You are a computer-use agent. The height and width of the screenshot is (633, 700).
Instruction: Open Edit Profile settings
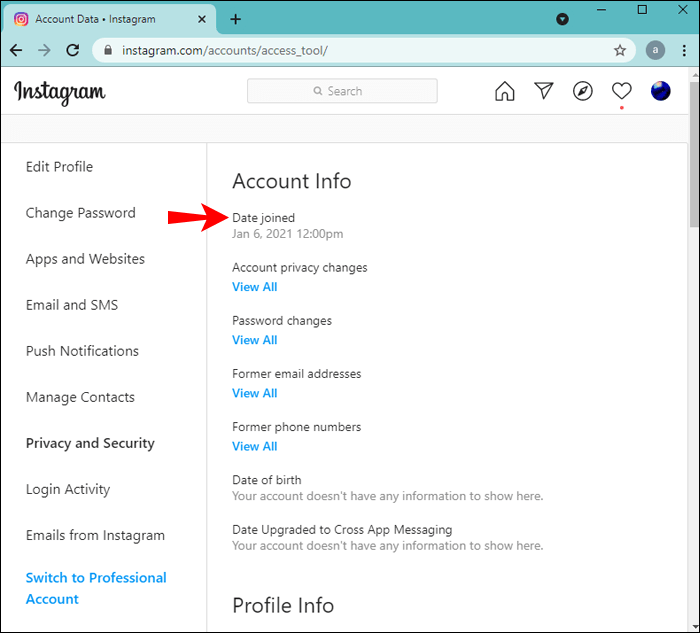pyautogui.click(x=59, y=167)
